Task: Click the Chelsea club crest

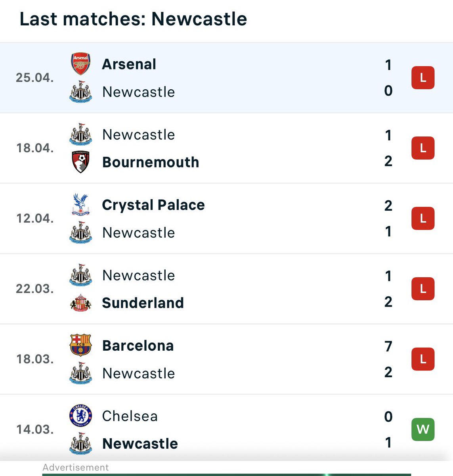Action: pyautogui.click(x=81, y=416)
